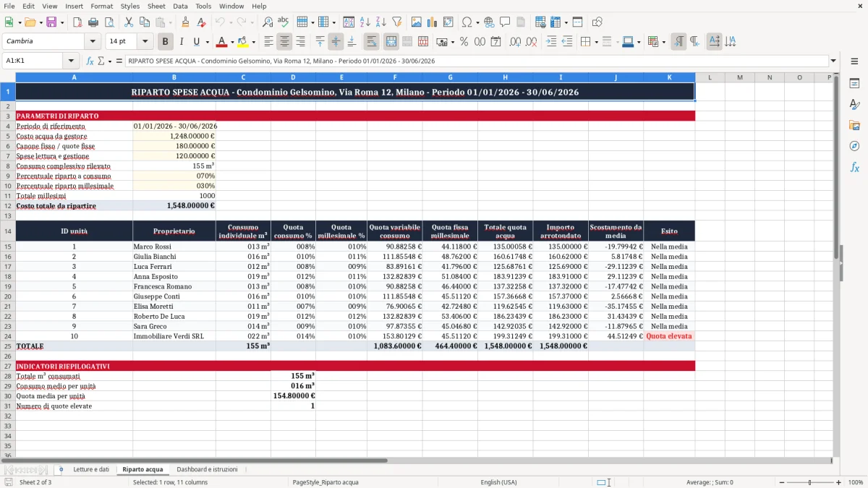Click the formula equals button

coord(119,61)
